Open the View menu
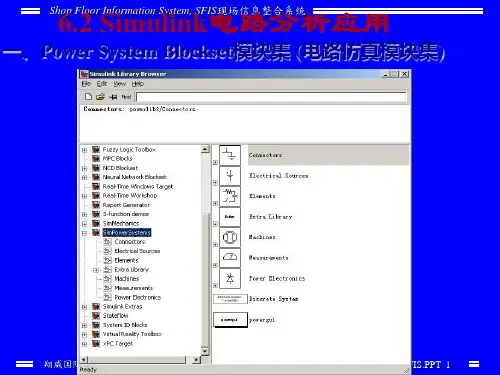This screenshot has height=375, width=500. click(x=120, y=84)
